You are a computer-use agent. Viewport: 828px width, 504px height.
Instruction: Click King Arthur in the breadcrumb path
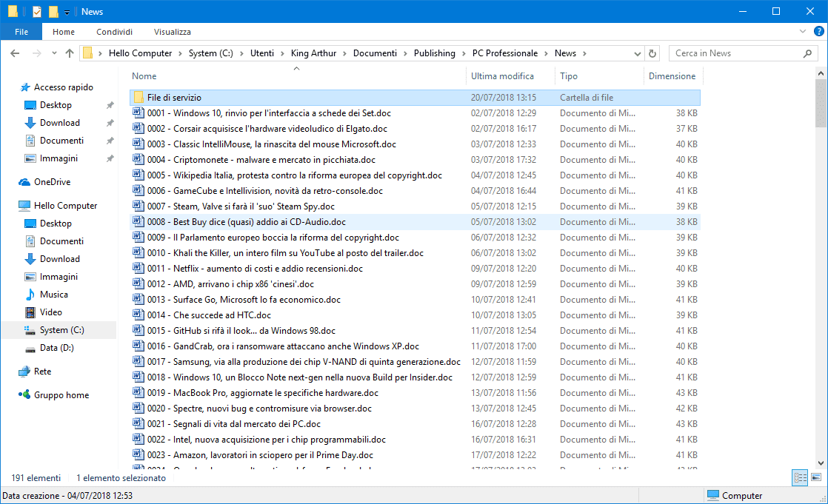[x=314, y=53]
